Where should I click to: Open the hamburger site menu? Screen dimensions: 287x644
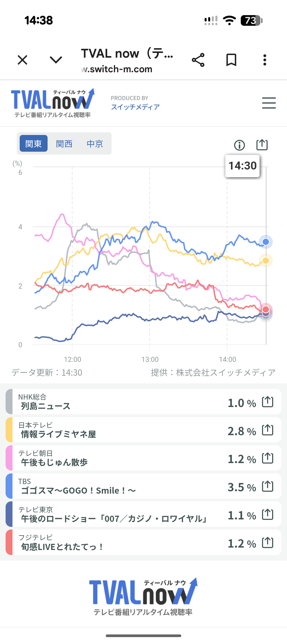(269, 103)
